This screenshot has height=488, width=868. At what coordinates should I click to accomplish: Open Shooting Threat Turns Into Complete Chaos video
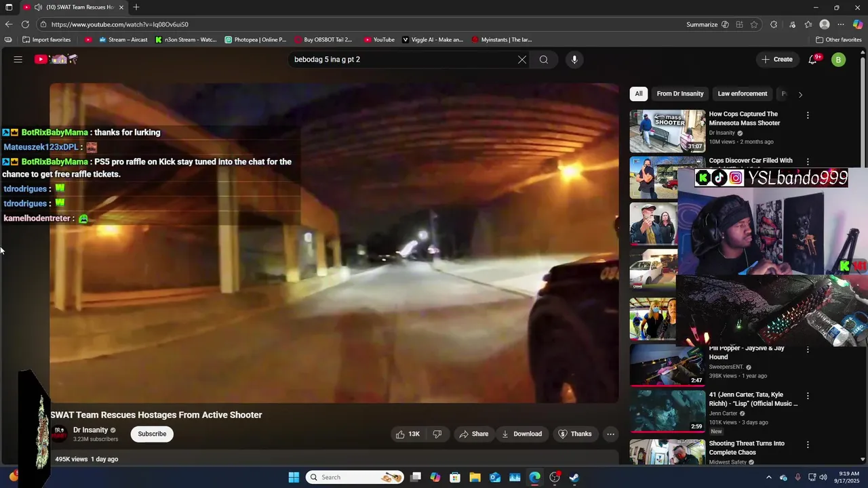pyautogui.click(x=746, y=447)
